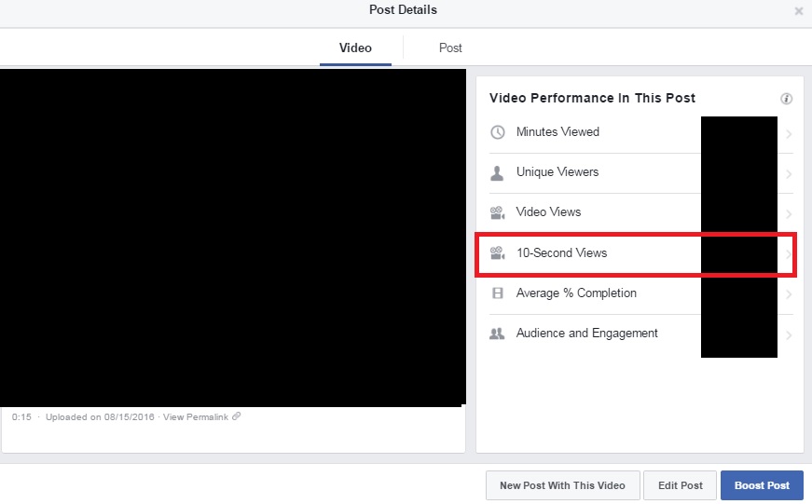This screenshot has height=504, width=812.
Task: Expand the Minutes Viewed chevron
Action: 789,134
